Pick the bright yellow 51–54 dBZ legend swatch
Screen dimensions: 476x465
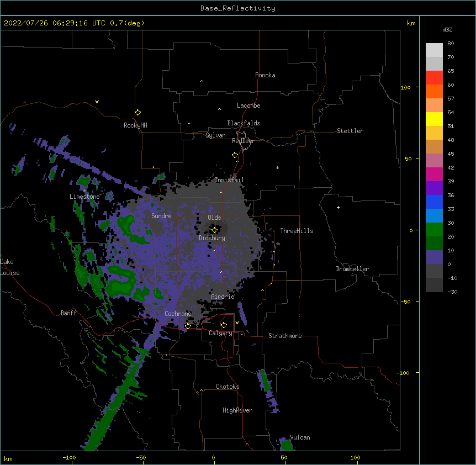coord(434,119)
